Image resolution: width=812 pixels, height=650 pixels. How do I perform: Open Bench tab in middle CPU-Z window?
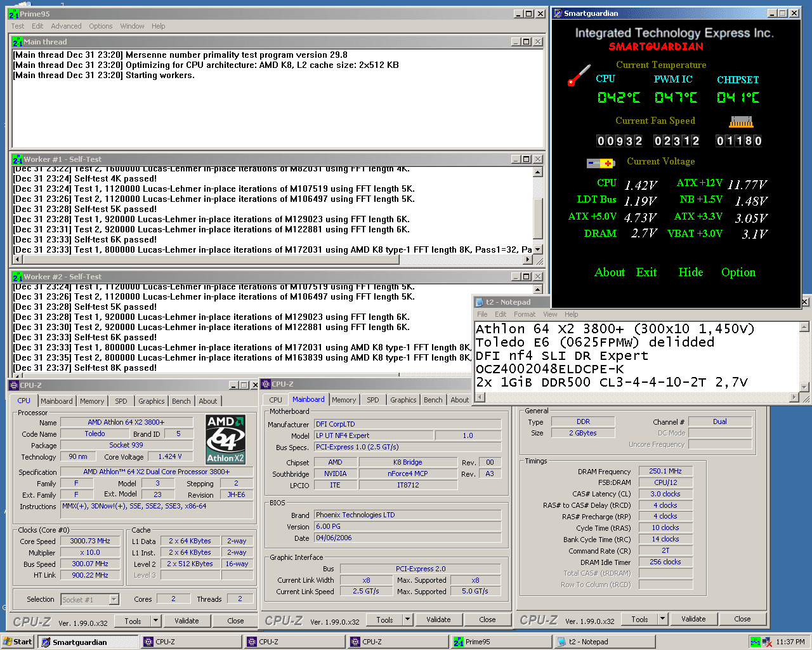(x=433, y=400)
